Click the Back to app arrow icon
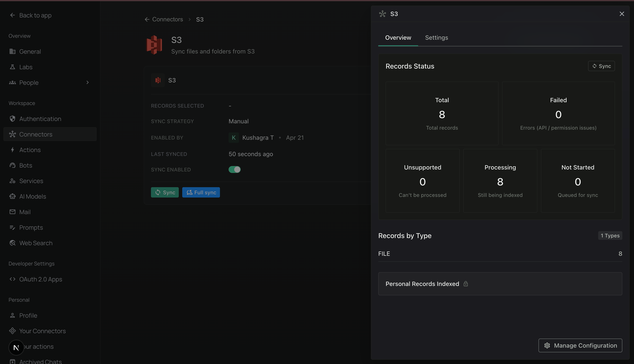Viewport: 634px width, 364px height. pyautogui.click(x=13, y=15)
